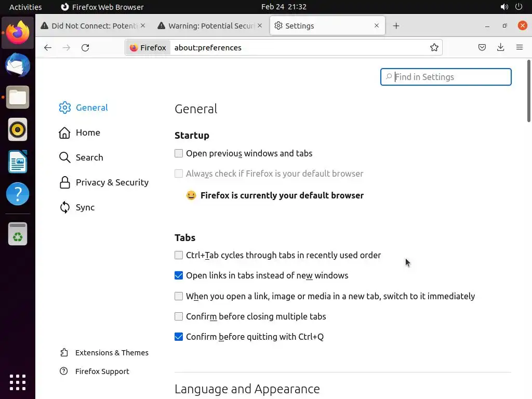Viewport: 532px width, 399px height.
Task: Click the reload page icon
Action: point(85,48)
